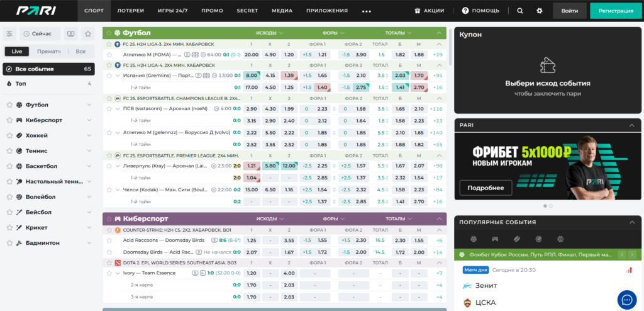Open Акции gift promotions

[429, 11]
